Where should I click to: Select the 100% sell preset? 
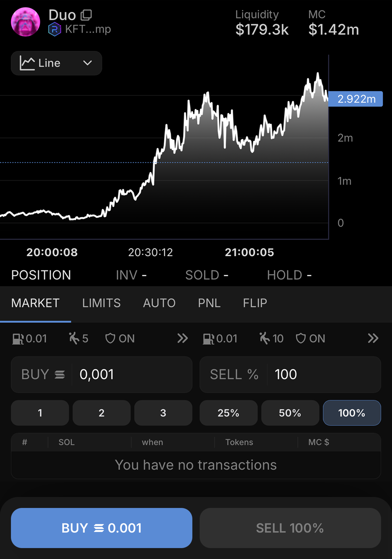352,413
